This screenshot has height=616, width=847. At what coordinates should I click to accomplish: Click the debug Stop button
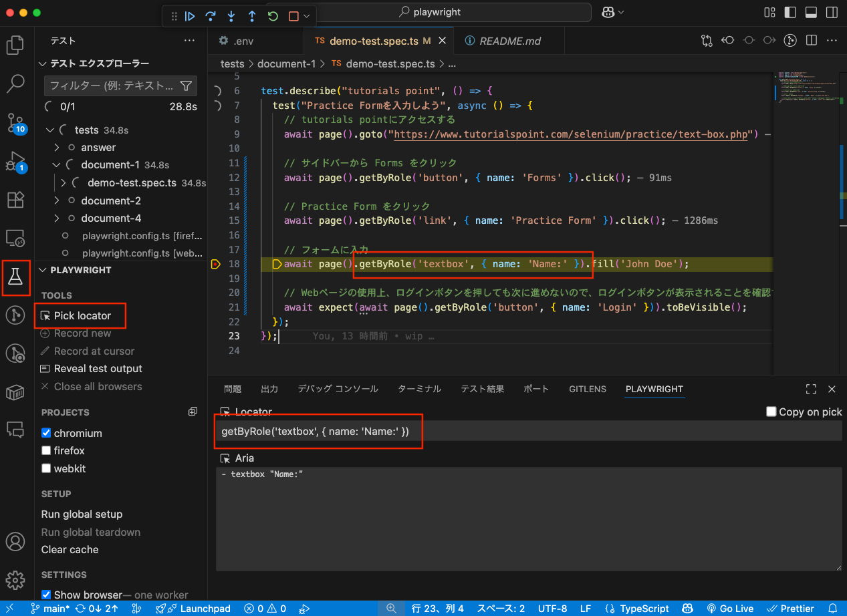point(293,16)
